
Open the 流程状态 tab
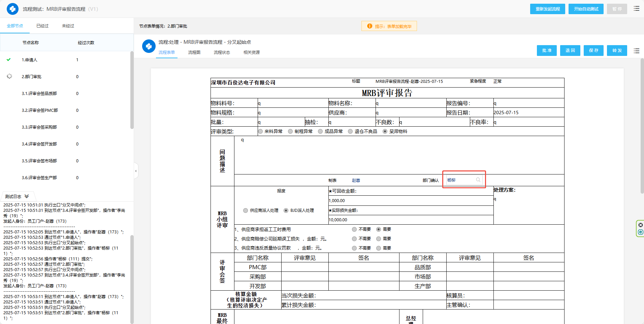click(x=222, y=53)
